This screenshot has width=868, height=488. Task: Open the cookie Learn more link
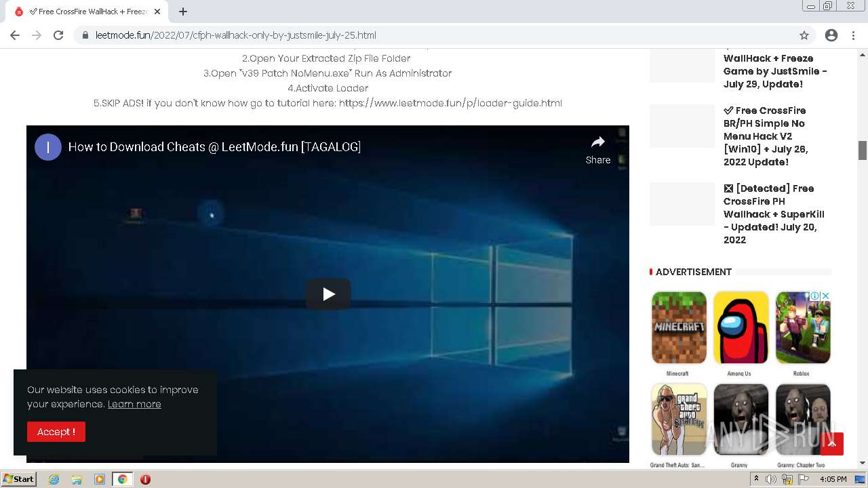click(x=134, y=404)
